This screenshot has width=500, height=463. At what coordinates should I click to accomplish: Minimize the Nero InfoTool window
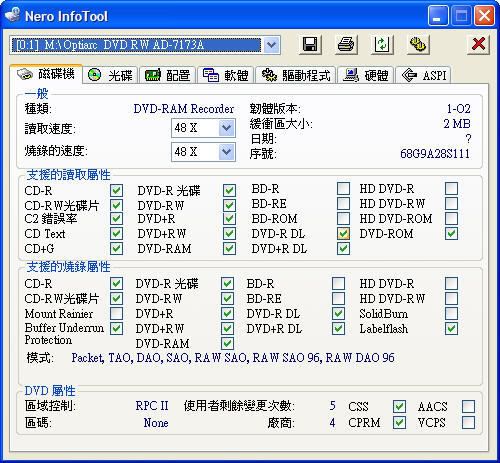[x=438, y=16]
